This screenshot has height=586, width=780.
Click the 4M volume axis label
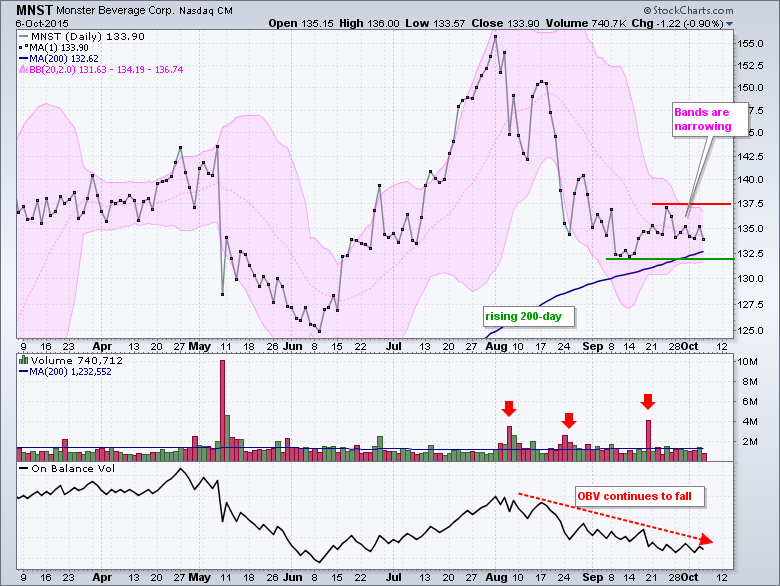(x=750, y=422)
